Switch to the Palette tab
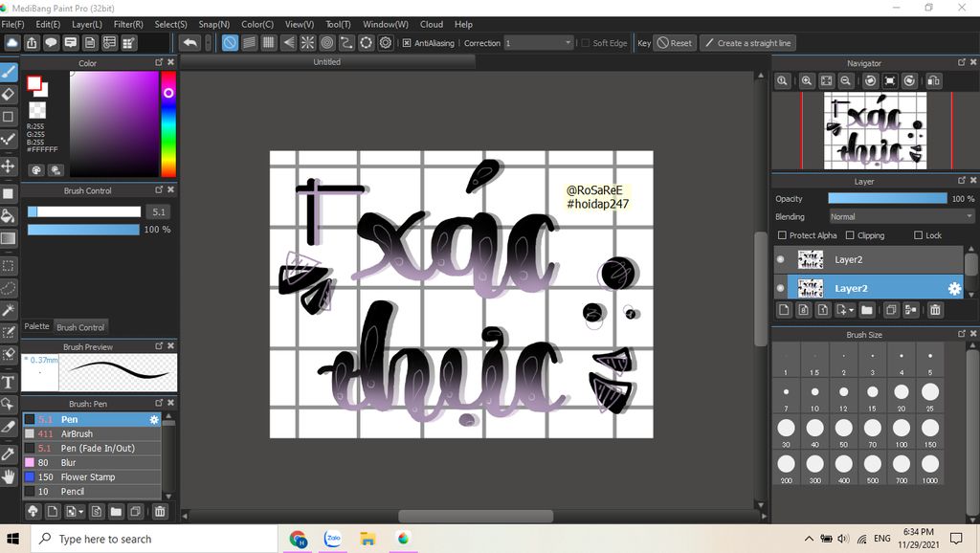The height and width of the screenshot is (553, 980). [37, 326]
